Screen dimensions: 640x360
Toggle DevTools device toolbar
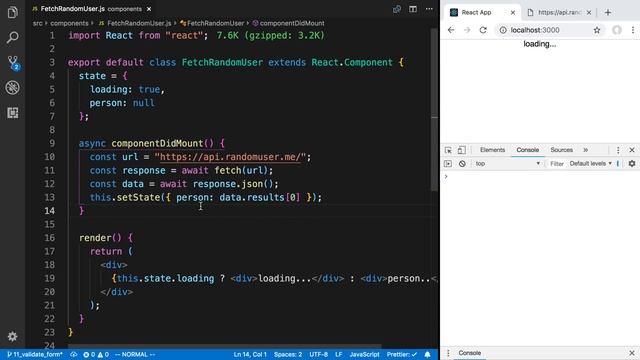tap(462, 150)
